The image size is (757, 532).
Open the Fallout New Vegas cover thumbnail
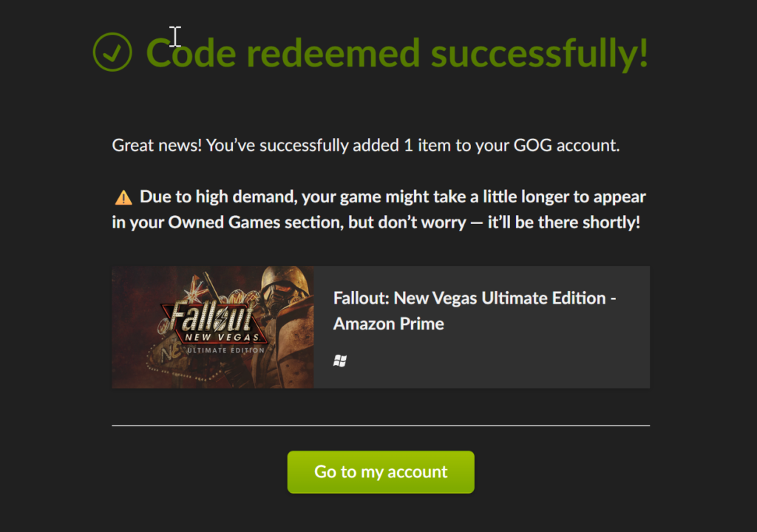point(212,327)
